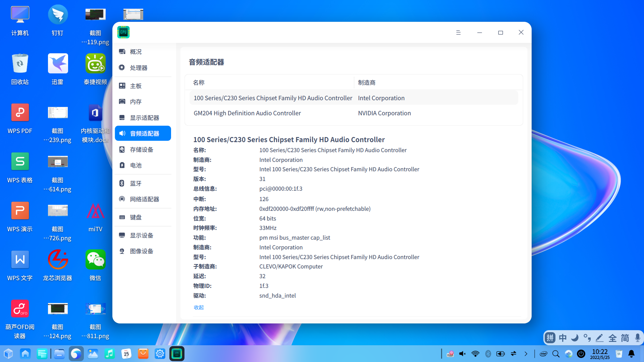The height and width of the screenshot is (362, 644).
Task: Open miTV desktop shortcut
Action: [96, 217]
